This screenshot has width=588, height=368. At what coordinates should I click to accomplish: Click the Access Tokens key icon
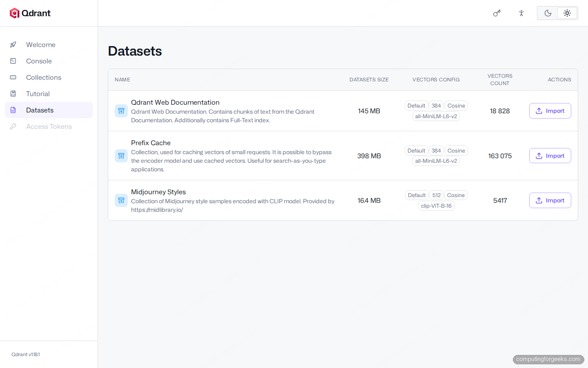[x=13, y=126]
